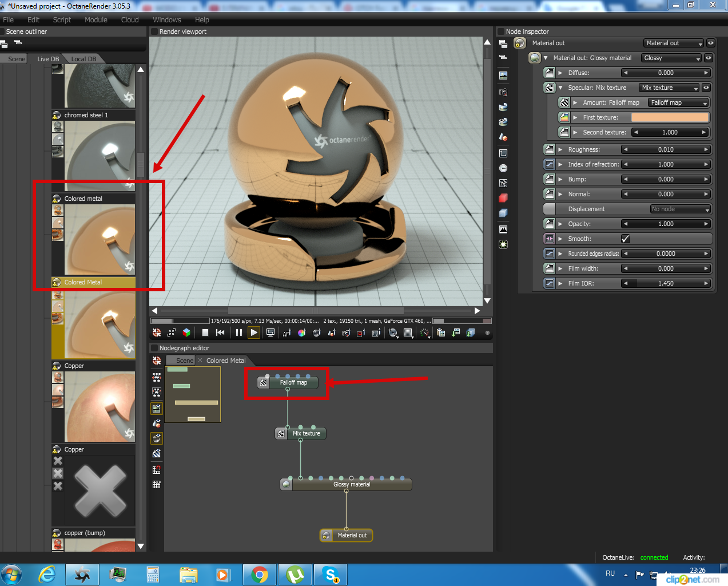This screenshot has width=728, height=586.
Task: Select the Material out node in the nodegraph
Action: tap(346, 535)
